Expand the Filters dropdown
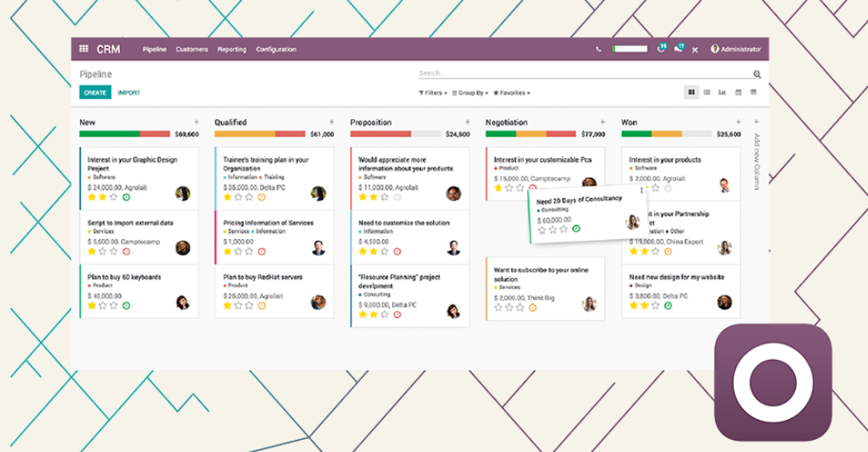The height and width of the screenshot is (452, 868). coord(433,93)
